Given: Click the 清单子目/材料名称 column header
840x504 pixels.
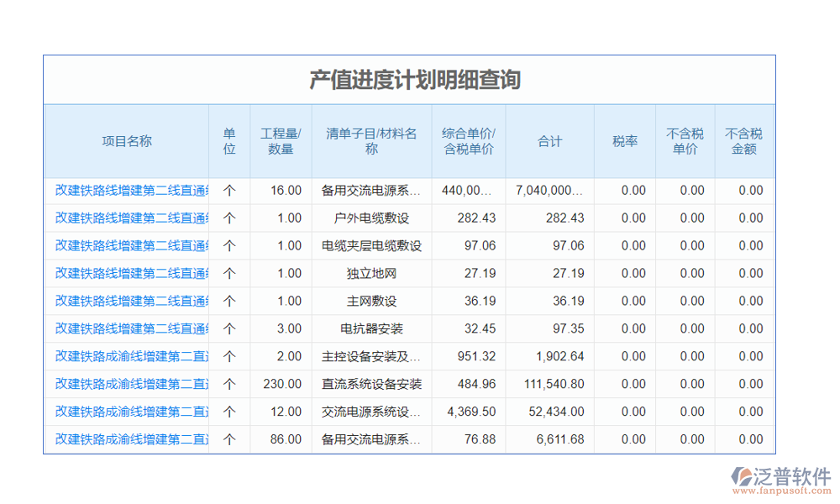Looking at the screenshot, I should (370, 140).
